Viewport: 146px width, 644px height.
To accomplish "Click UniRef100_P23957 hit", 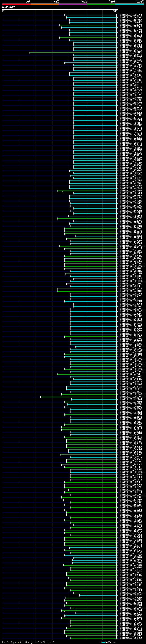I will [x=131, y=151].
